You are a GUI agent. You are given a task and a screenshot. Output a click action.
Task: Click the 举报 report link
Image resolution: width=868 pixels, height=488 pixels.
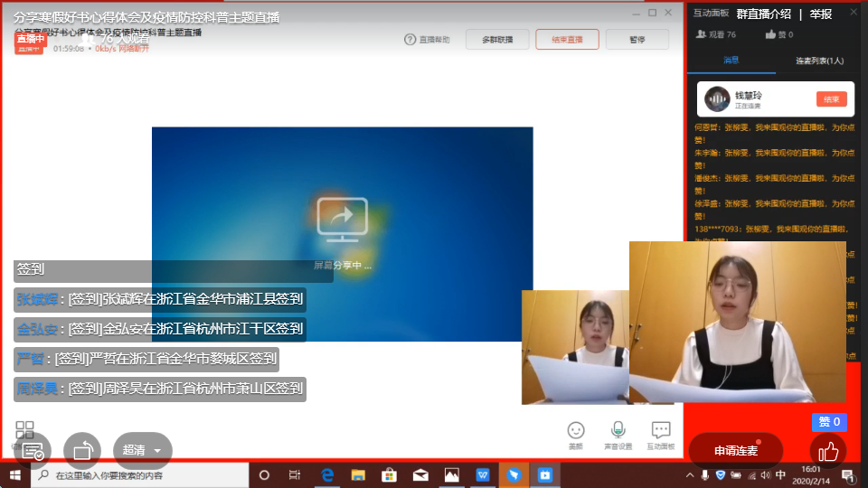point(820,14)
